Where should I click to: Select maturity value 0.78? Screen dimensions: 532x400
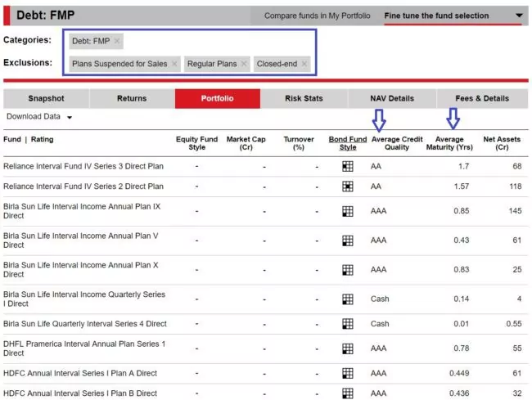click(x=462, y=348)
